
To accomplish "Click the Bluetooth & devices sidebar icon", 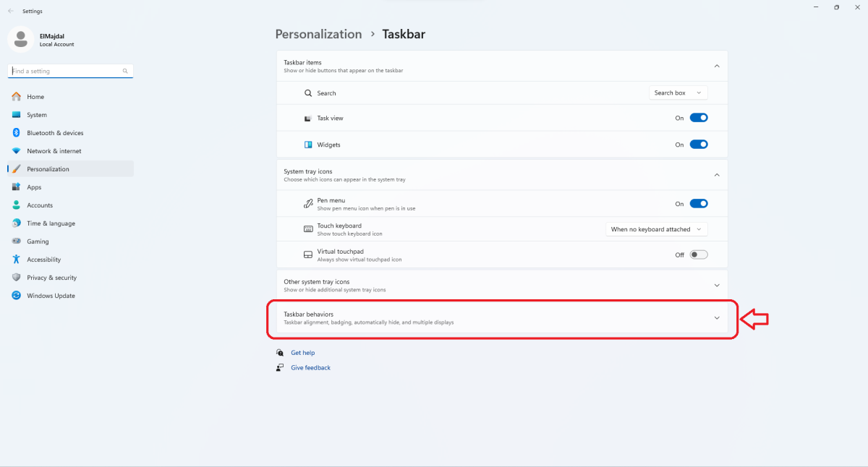I will [16, 133].
